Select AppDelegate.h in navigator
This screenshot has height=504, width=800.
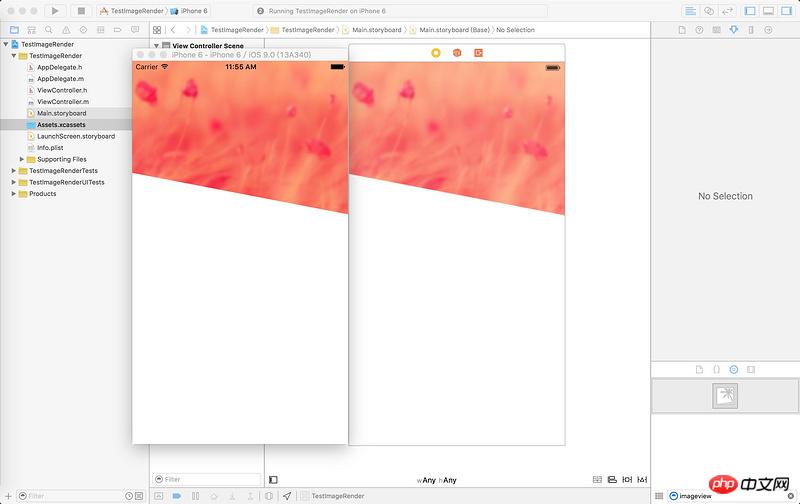tap(59, 67)
